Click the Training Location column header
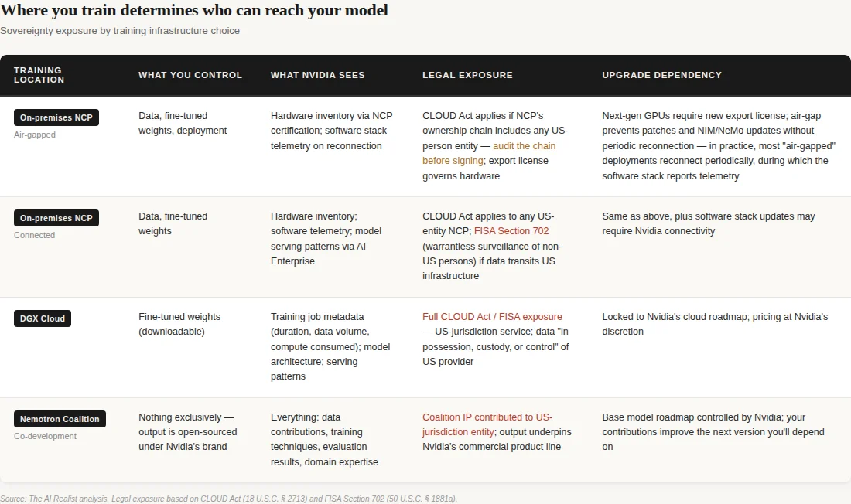This screenshot has height=504, width=851. click(39, 75)
